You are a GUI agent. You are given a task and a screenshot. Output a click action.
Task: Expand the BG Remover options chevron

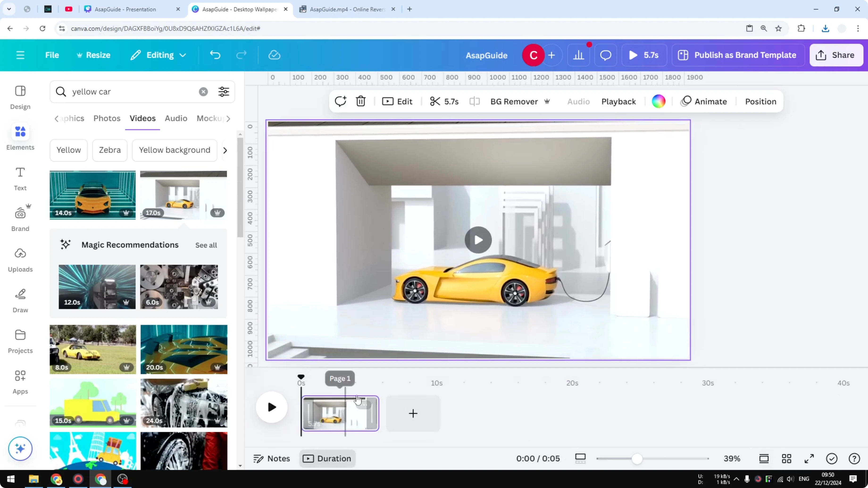[547, 101]
